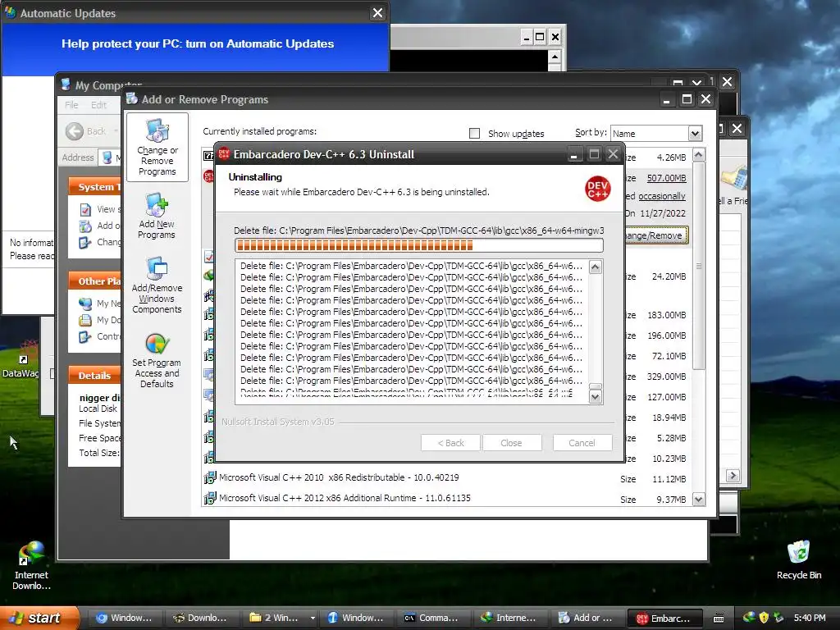Switch to Embarcadero taskbar button
Image resolution: width=840 pixels, height=630 pixels.
(x=664, y=619)
